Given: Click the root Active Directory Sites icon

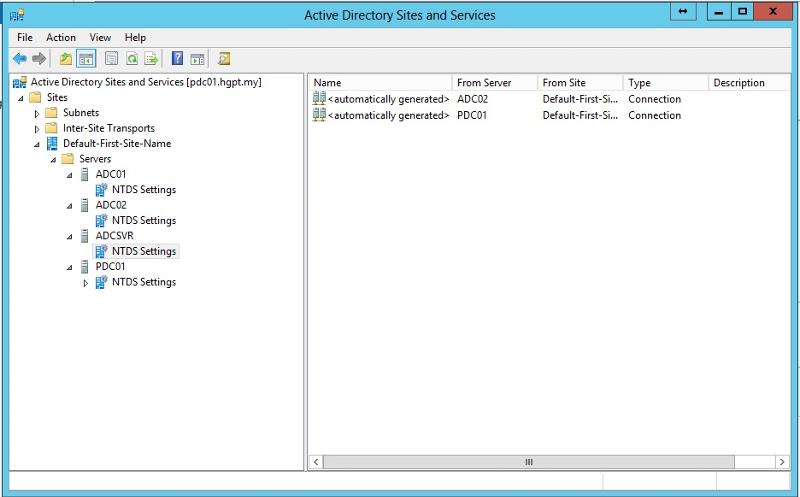Looking at the screenshot, I should [x=20, y=82].
